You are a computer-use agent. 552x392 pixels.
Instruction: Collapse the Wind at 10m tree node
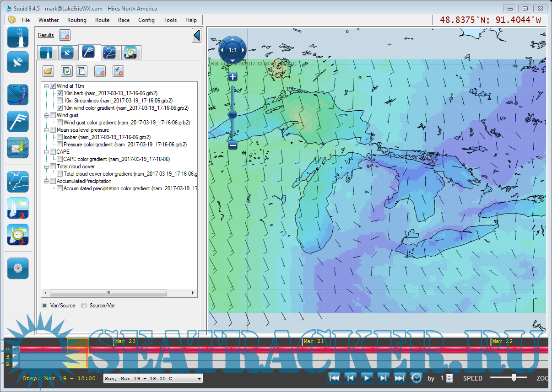click(x=46, y=86)
